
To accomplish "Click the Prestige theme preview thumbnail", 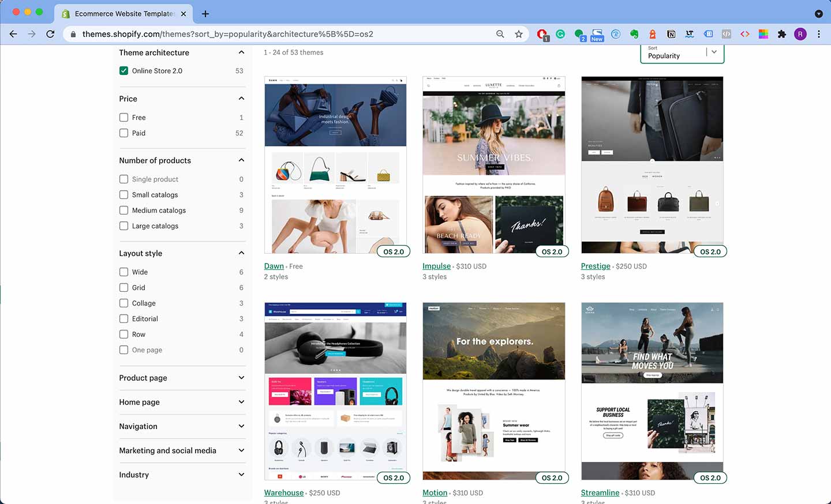I will click(x=652, y=165).
